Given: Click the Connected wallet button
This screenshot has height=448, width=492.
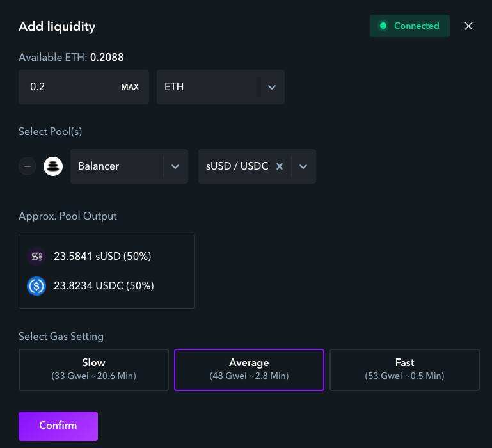Looking at the screenshot, I should tap(409, 26).
